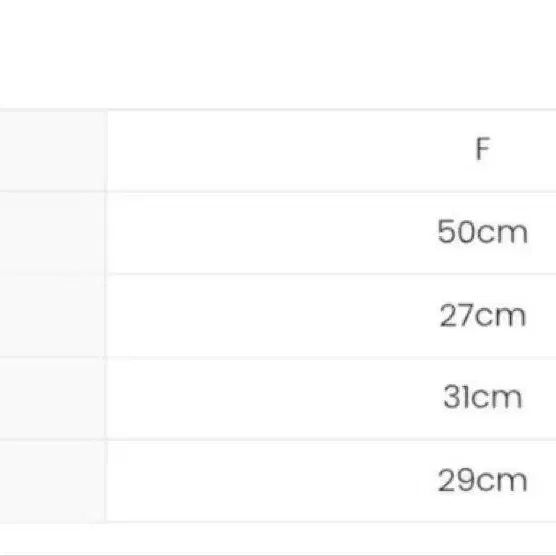
Task: Click the divider line between 31cm and 29cm rows
Action: 332,440
